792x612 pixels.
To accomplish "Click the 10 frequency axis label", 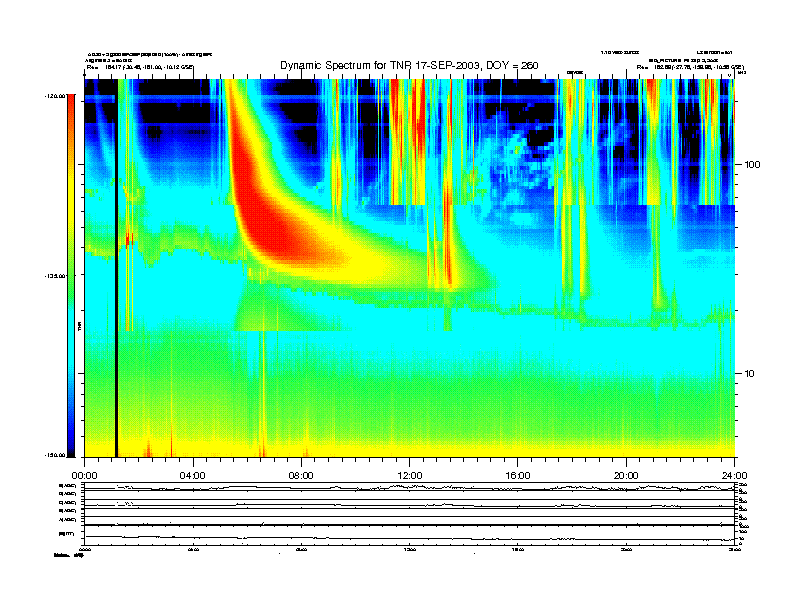I will tap(750, 374).
